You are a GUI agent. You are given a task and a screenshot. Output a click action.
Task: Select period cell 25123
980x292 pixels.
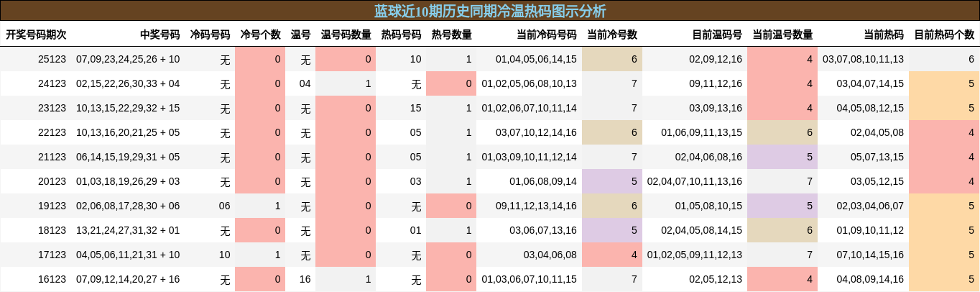click(x=52, y=59)
